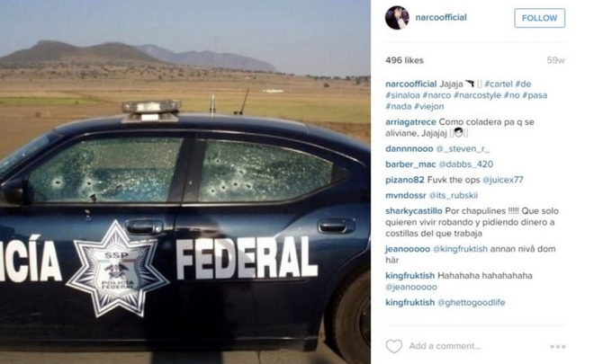Click the heart like icon
The height and width of the screenshot is (364, 594).
(x=394, y=346)
